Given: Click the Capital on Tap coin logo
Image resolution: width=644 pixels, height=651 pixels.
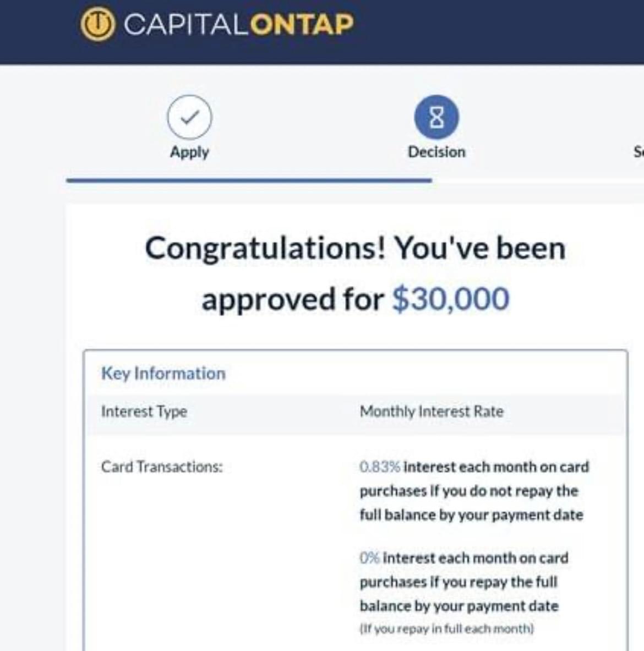Looking at the screenshot, I should click(97, 24).
